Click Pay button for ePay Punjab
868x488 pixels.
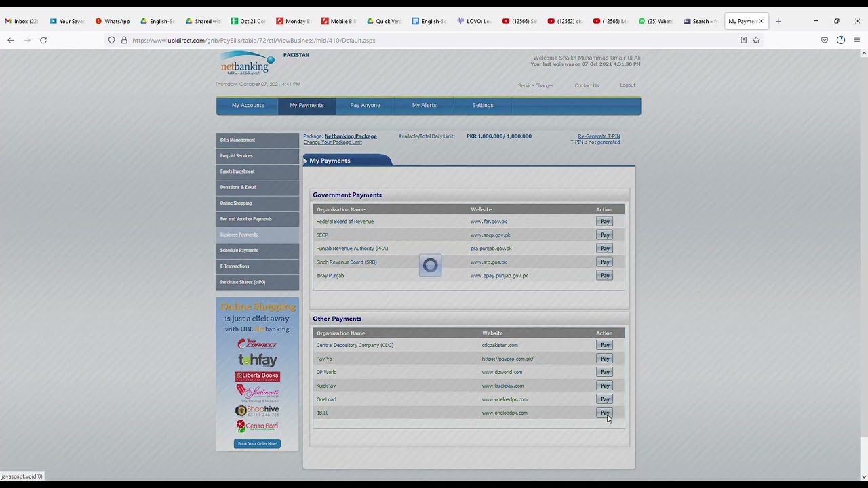click(x=605, y=276)
